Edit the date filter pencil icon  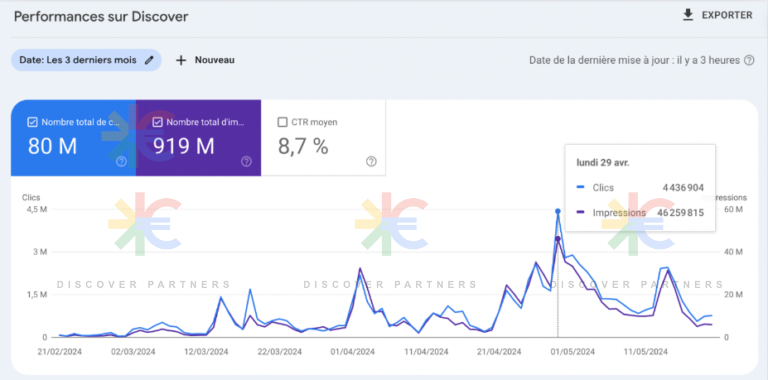click(x=149, y=60)
